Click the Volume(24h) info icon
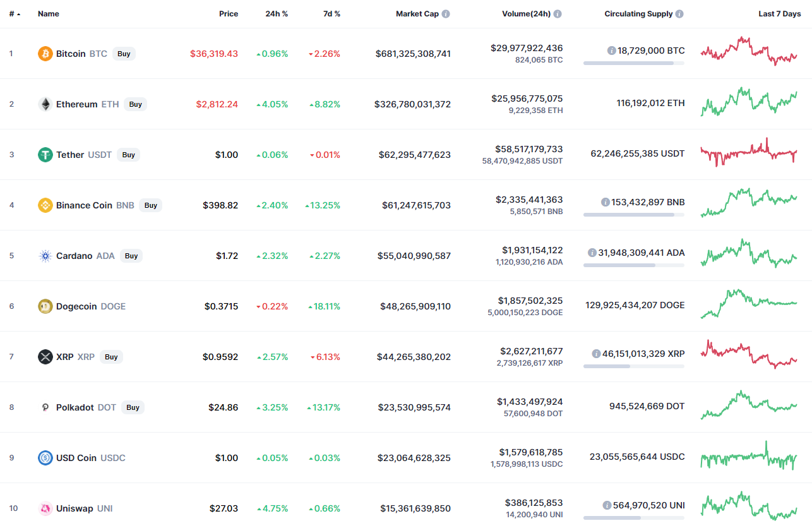Screen dimensions: 812x528 558,14
